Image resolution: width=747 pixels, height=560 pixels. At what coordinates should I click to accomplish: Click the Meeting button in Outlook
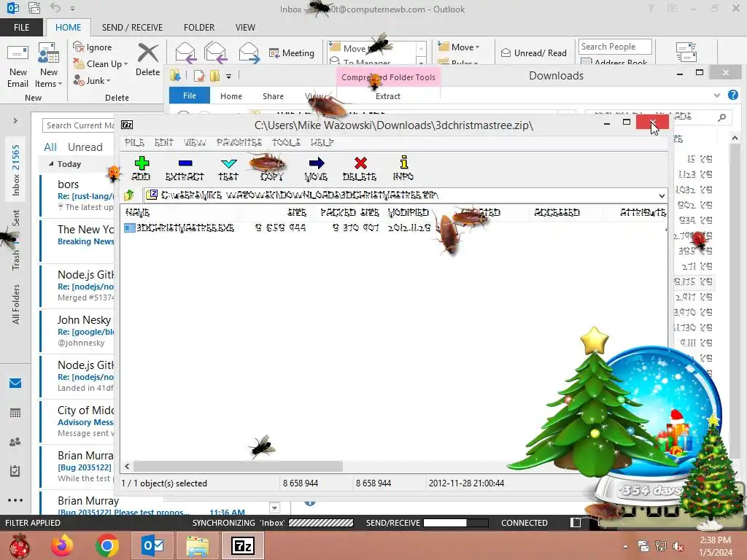pyautogui.click(x=292, y=52)
